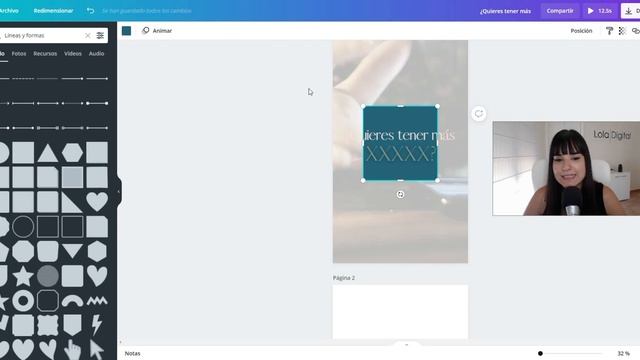
Task: Open the transparency checkerboard icon
Action: pyautogui.click(x=622, y=31)
